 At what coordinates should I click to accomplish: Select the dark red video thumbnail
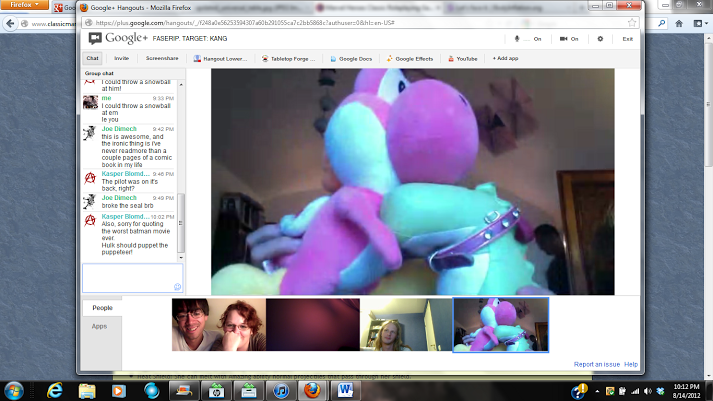(x=313, y=325)
